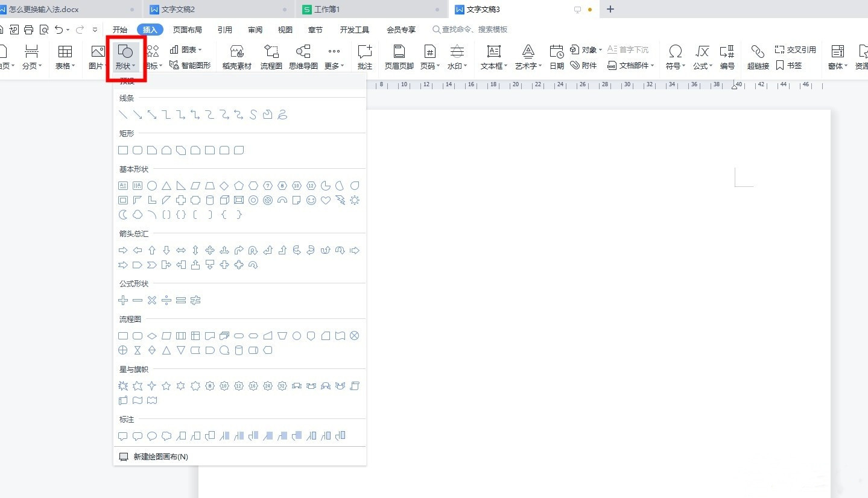Expand the 水印 watermark dropdown
The height and width of the screenshot is (498, 868).
click(x=458, y=57)
